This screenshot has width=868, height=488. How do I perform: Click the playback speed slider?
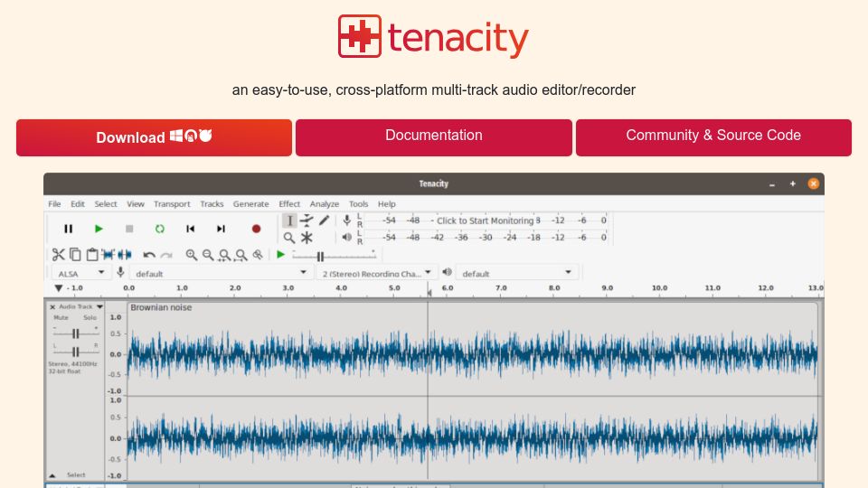(x=334, y=256)
